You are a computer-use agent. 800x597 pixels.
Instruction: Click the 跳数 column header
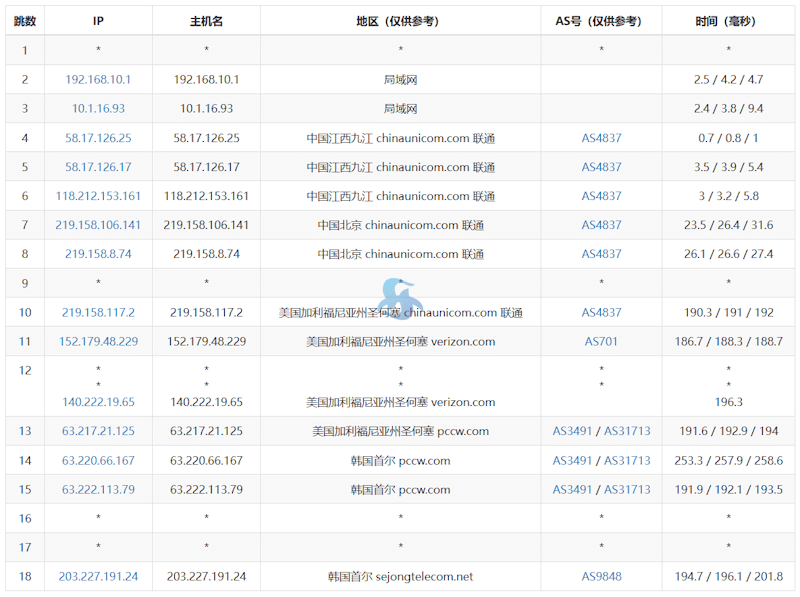pos(25,21)
